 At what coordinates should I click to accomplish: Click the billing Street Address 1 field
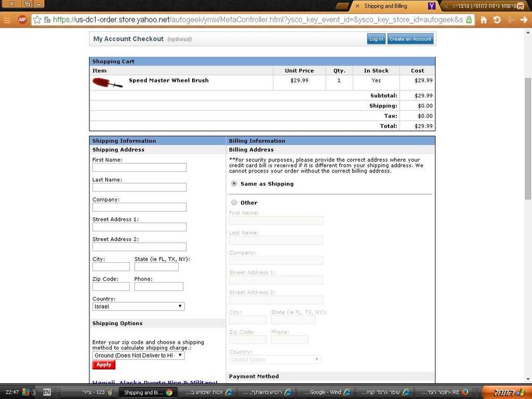point(276,280)
